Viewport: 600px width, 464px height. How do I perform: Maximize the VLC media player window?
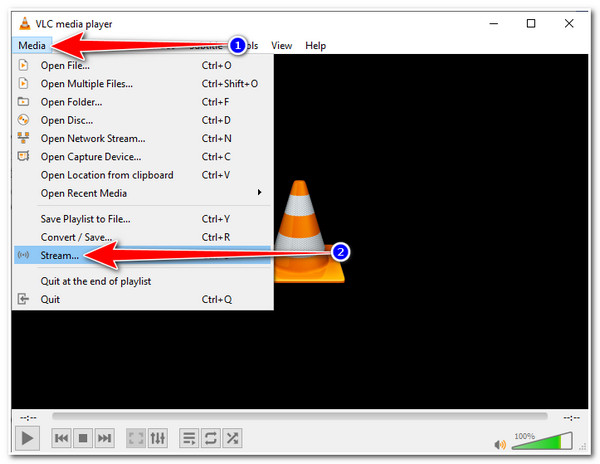(531, 24)
